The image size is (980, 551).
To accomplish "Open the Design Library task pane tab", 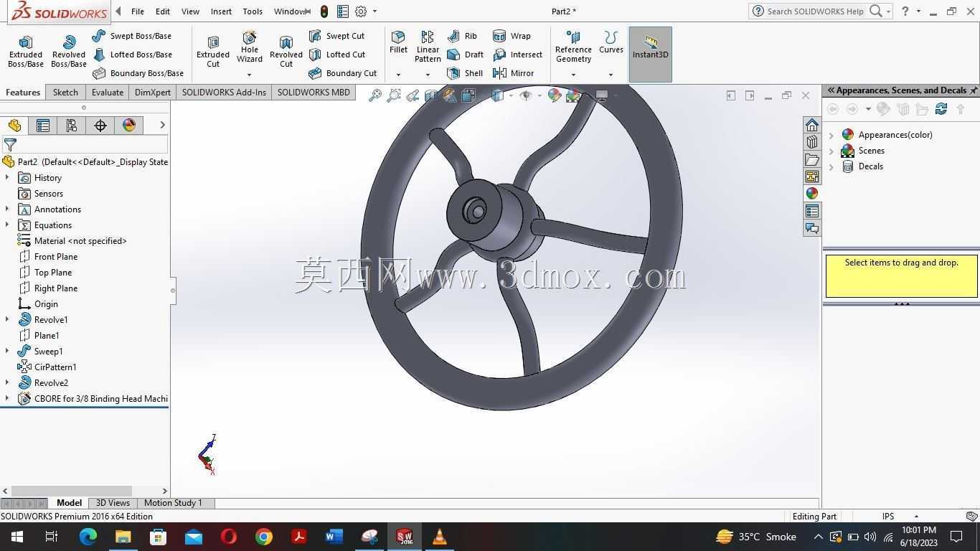I will 812,142.
